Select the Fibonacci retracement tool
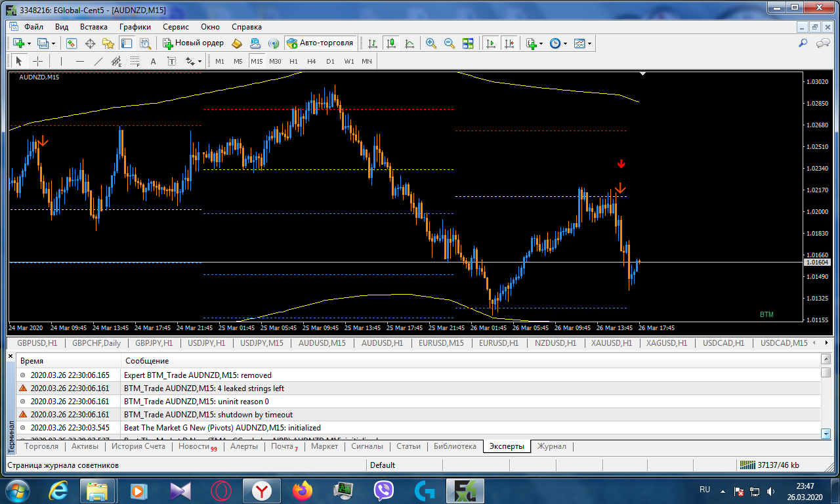Screen dimensions: 840x504 (x=135, y=61)
